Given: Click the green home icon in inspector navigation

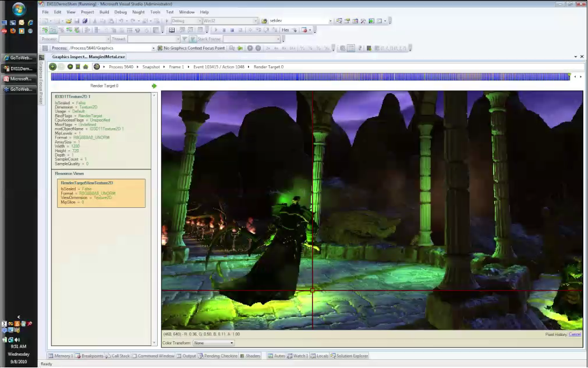Looking at the screenshot, I should coord(86,67).
